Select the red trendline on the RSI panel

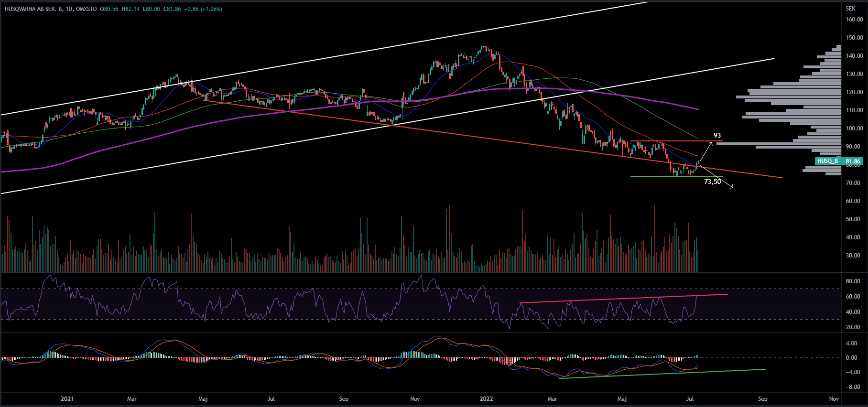621,299
